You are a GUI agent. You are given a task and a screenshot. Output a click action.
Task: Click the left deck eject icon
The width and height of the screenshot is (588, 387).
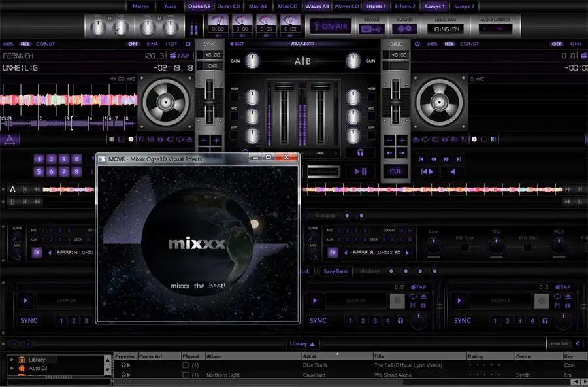189,139
